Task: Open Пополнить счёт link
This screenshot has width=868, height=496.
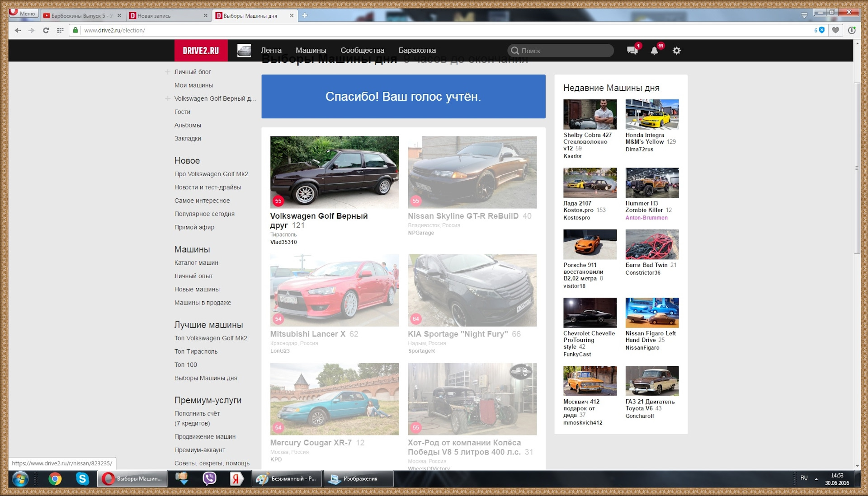Action: click(x=197, y=414)
